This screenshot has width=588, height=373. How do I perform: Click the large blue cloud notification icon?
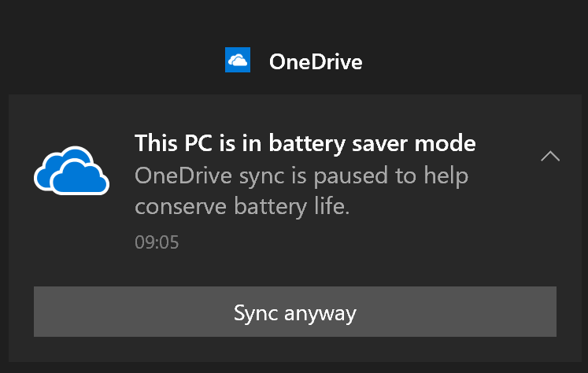tap(71, 169)
